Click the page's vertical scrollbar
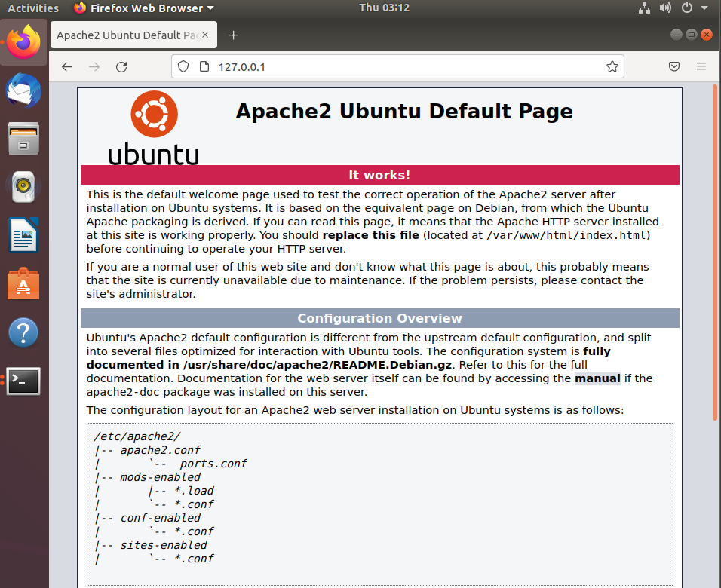This screenshot has width=721, height=588. [x=715, y=252]
